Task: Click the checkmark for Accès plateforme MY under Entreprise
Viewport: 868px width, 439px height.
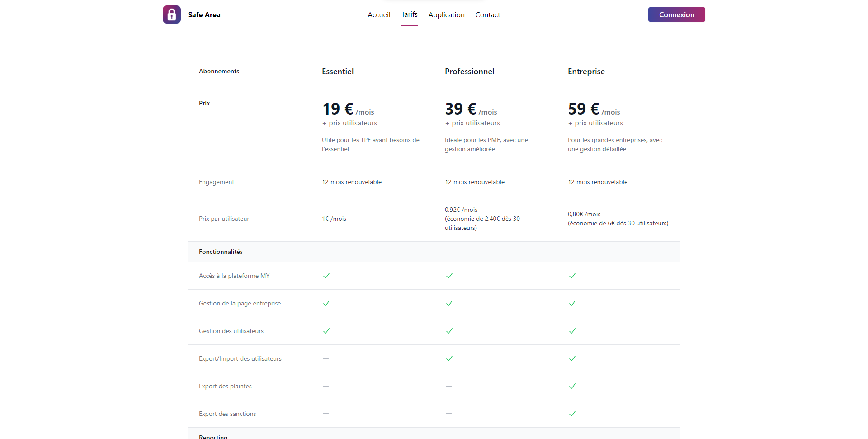Action: tap(572, 276)
